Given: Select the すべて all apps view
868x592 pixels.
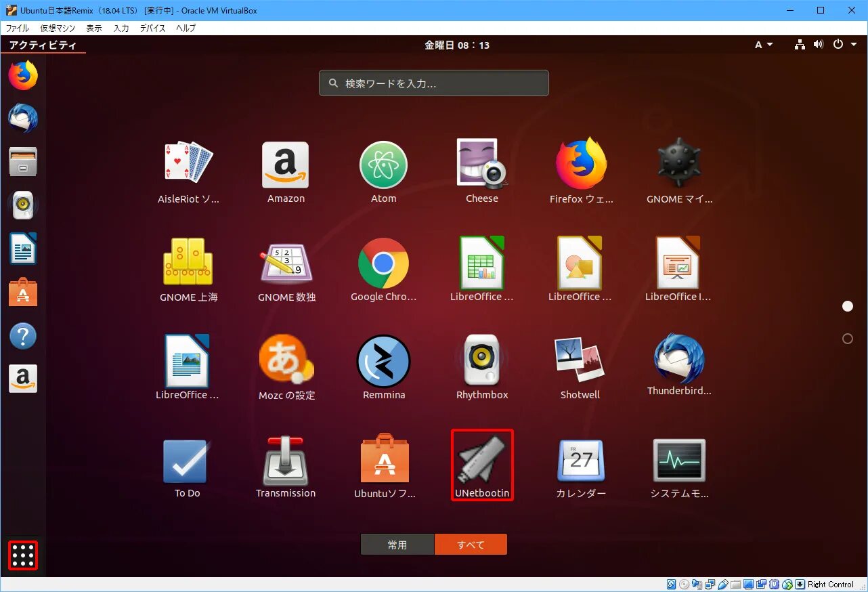Looking at the screenshot, I should coord(471,545).
